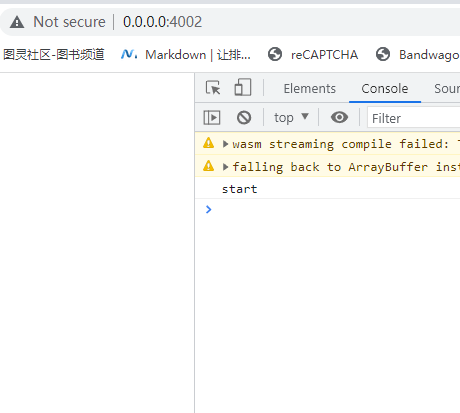Screen dimensions: 460x413
Task: Show the console sidebar panel
Action: tap(212, 118)
